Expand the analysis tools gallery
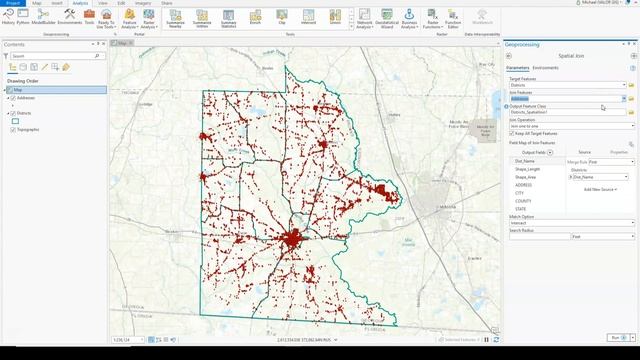Image resolution: width=640 pixels, height=360 pixels. [x=351, y=27]
